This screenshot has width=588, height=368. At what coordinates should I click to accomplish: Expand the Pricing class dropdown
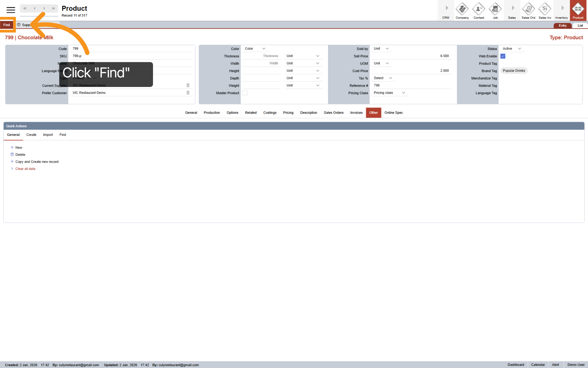click(389, 93)
